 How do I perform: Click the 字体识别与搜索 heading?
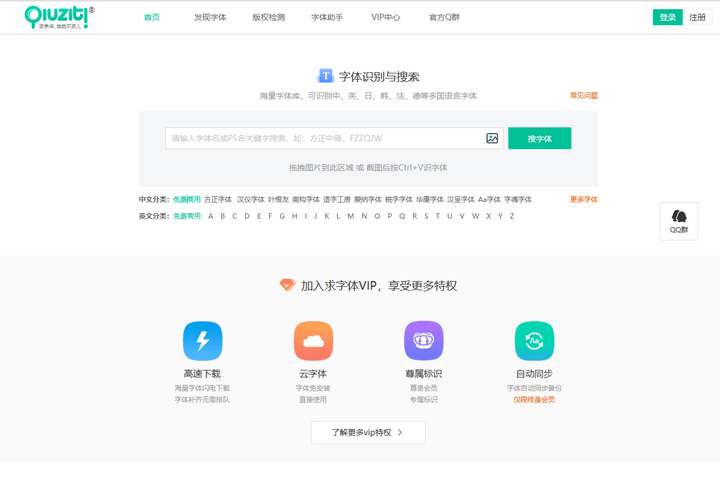tap(379, 77)
